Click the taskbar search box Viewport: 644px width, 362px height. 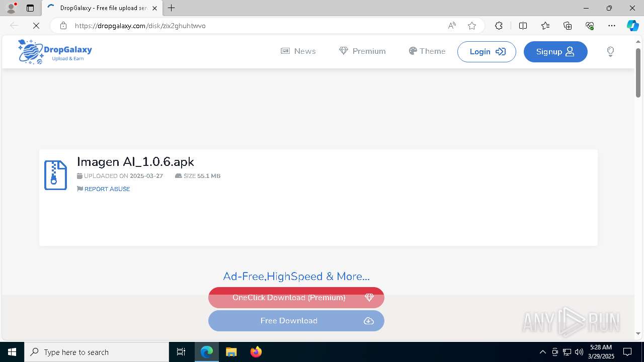point(97,352)
